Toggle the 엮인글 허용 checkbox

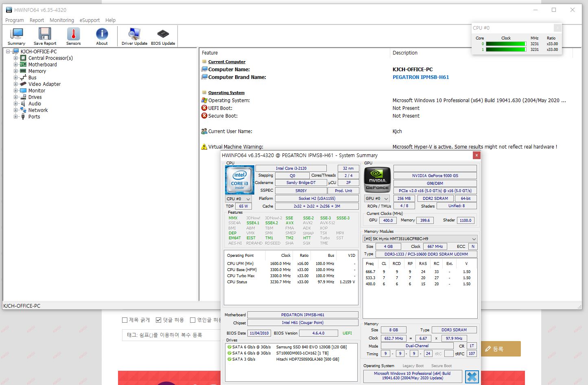(193, 320)
